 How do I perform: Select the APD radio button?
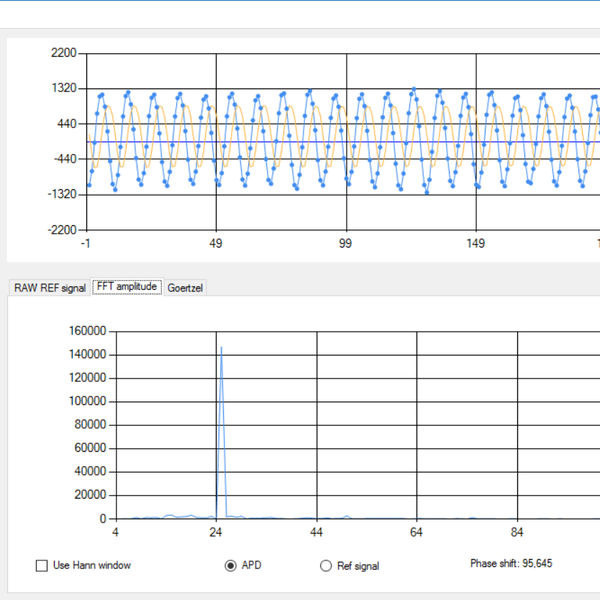tap(231, 565)
